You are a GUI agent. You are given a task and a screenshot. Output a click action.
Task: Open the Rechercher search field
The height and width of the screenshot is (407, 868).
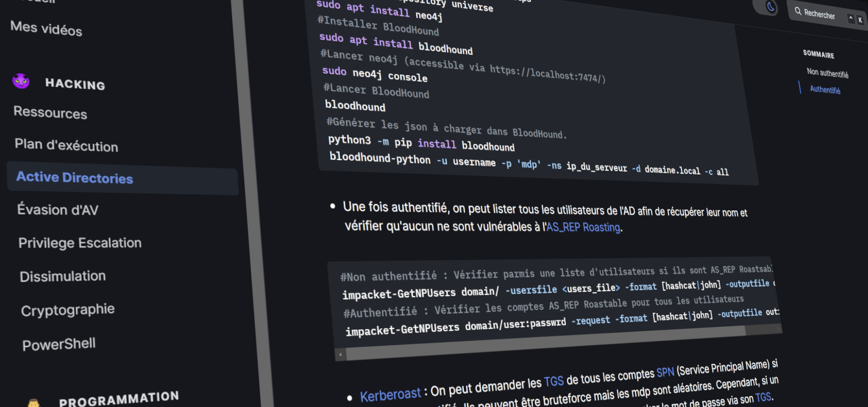point(827,15)
